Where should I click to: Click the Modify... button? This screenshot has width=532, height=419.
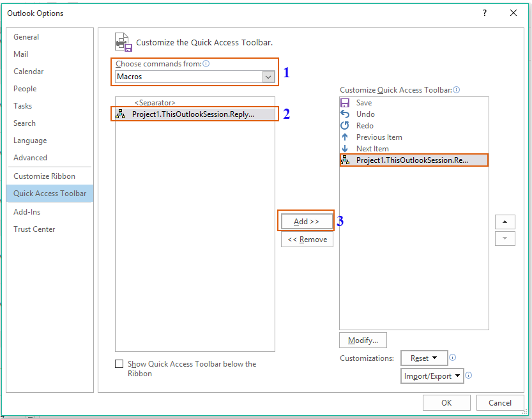[x=363, y=340]
